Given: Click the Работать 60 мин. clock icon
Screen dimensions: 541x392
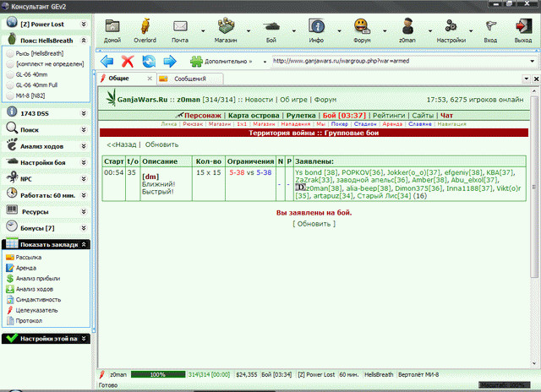Looking at the screenshot, I should (x=12, y=193).
